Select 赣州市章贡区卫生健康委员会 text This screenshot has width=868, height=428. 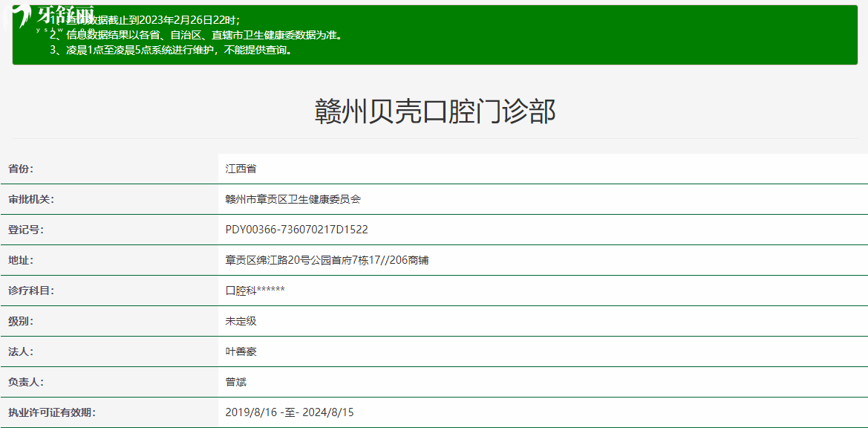coord(293,199)
